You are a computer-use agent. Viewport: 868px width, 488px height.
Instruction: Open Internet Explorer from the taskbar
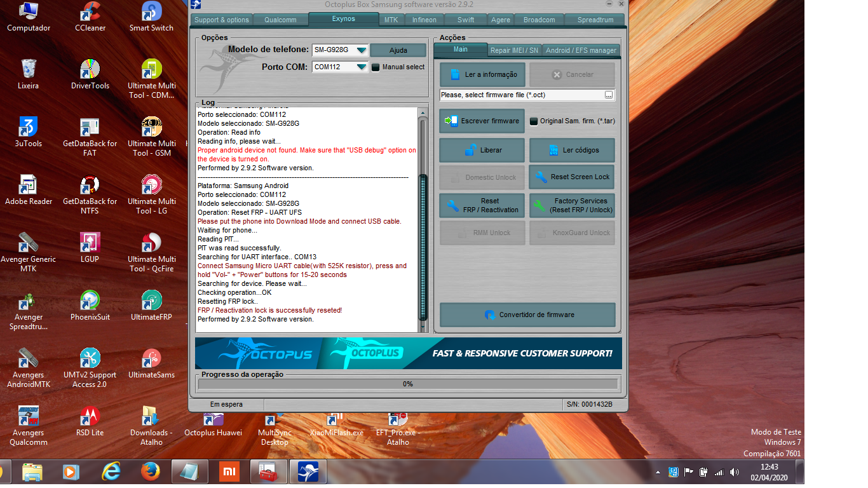coord(111,471)
